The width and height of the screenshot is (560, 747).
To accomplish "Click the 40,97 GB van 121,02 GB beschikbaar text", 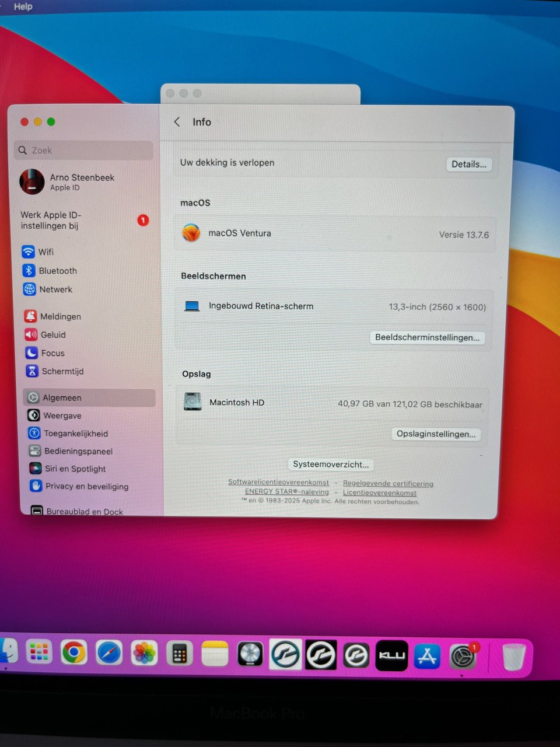I will click(x=410, y=404).
